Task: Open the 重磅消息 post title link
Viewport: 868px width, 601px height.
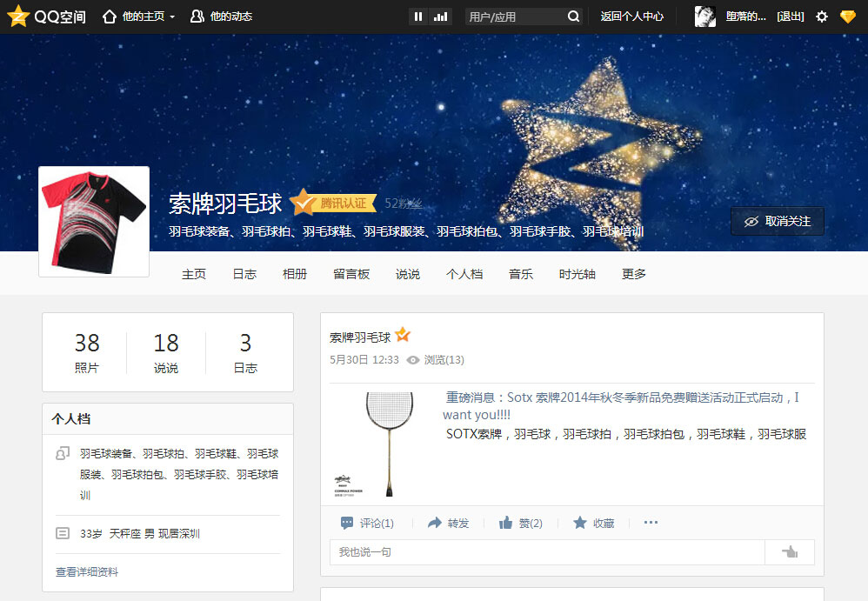Action: (x=620, y=406)
